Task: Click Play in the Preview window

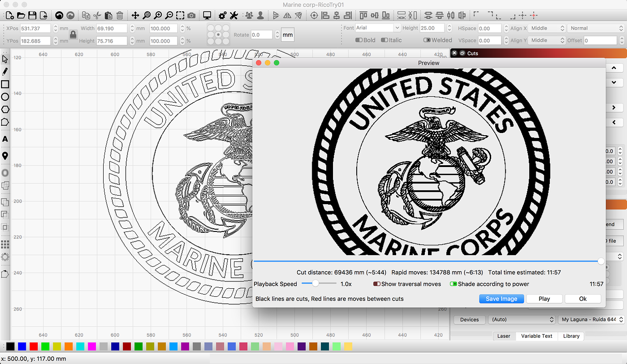Action: tap(544, 299)
